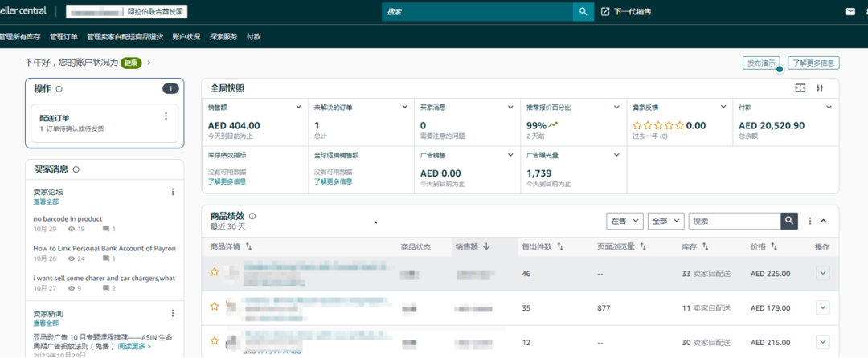
Task: Open 全局快照 settings sliders icon
Action: (x=821, y=87)
